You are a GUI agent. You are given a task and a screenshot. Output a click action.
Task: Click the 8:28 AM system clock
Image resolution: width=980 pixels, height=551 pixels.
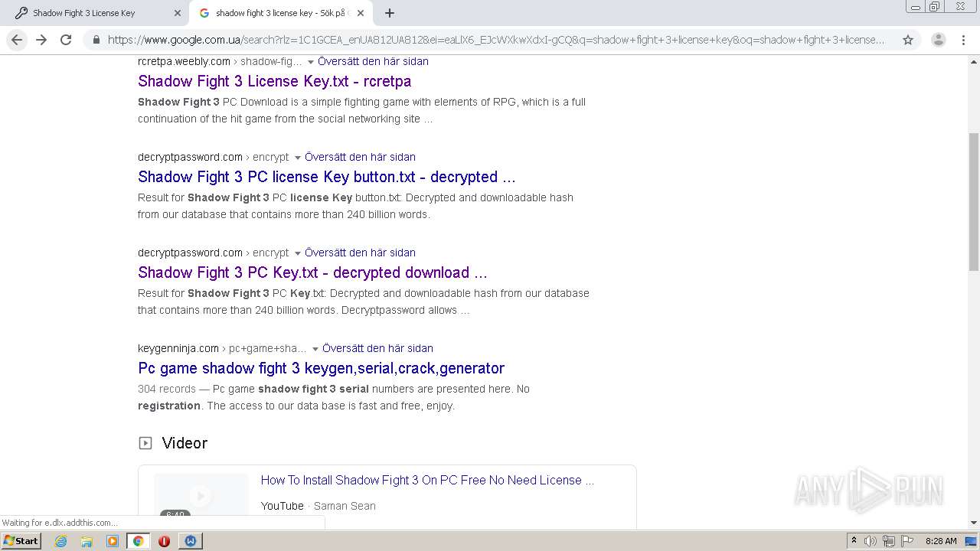[941, 541]
